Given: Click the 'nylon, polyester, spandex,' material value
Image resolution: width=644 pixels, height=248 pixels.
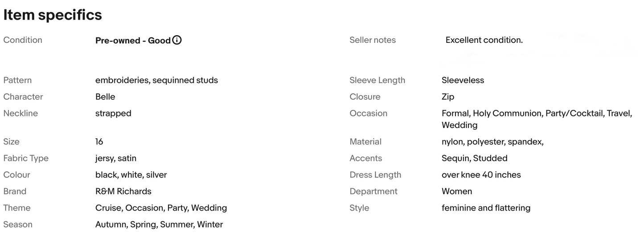Looking at the screenshot, I should (x=492, y=142).
